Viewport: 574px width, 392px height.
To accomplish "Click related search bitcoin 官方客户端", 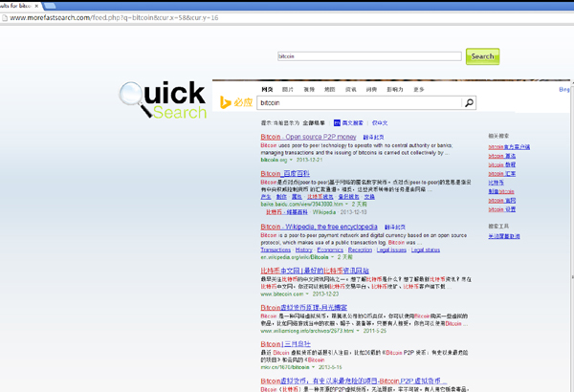I will pyautogui.click(x=509, y=147).
